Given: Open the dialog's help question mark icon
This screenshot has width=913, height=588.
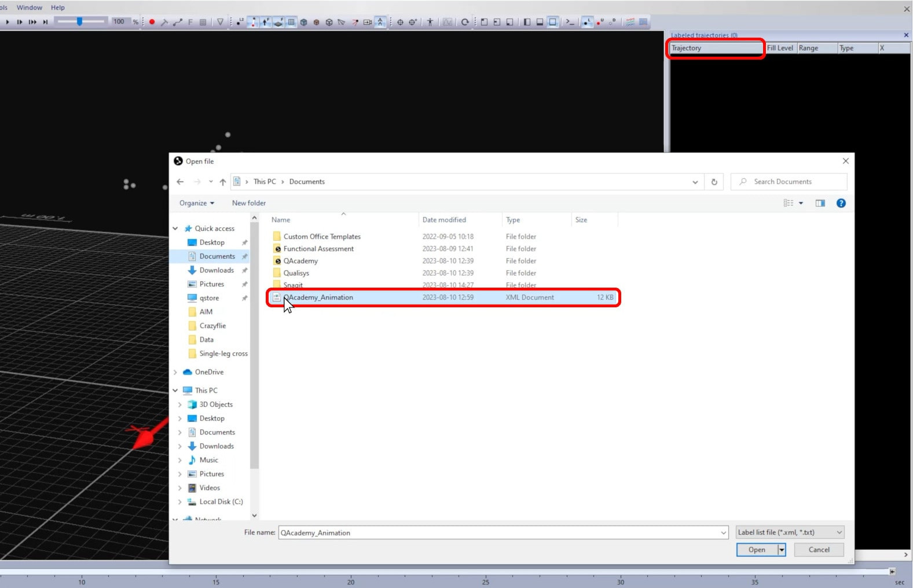Looking at the screenshot, I should 841,203.
